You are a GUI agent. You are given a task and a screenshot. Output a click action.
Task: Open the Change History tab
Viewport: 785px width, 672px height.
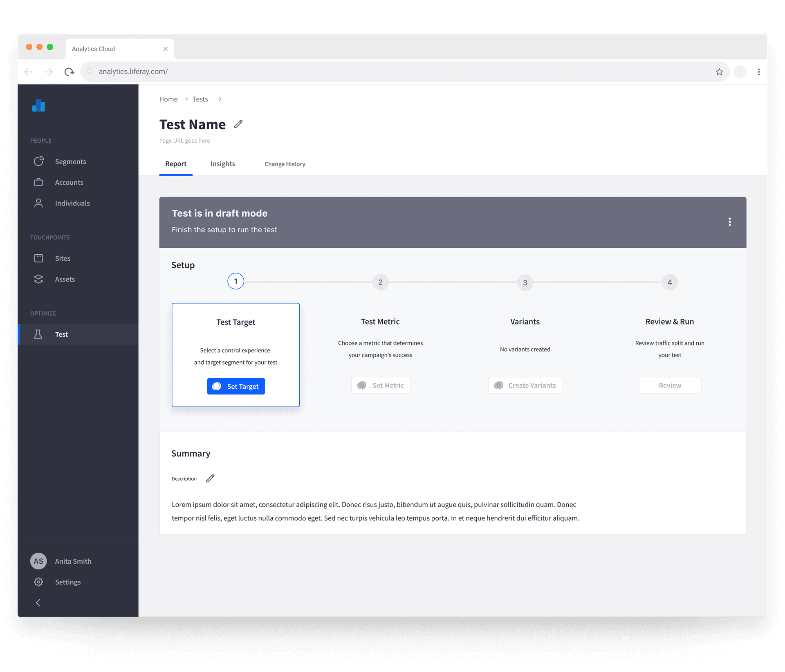click(x=285, y=164)
